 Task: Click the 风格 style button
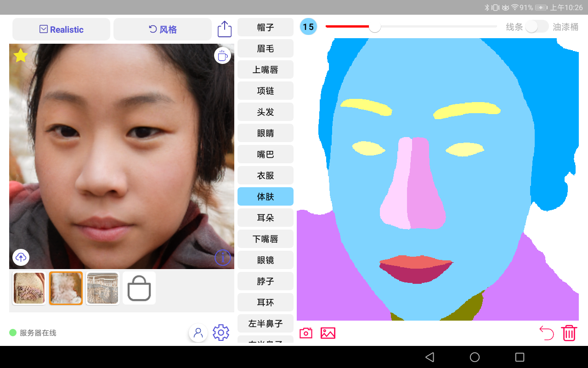tap(163, 29)
